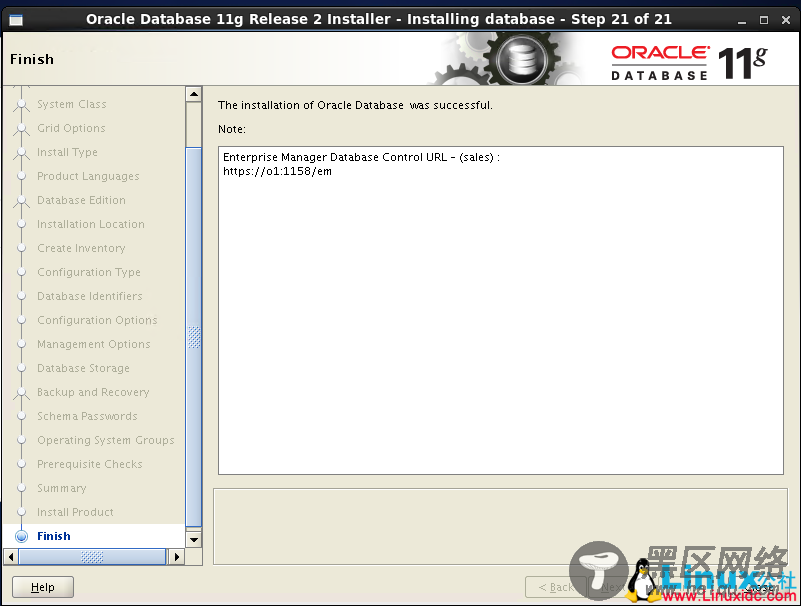Select the Product Languages step
The height and width of the screenshot is (606, 801).
[88, 176]
